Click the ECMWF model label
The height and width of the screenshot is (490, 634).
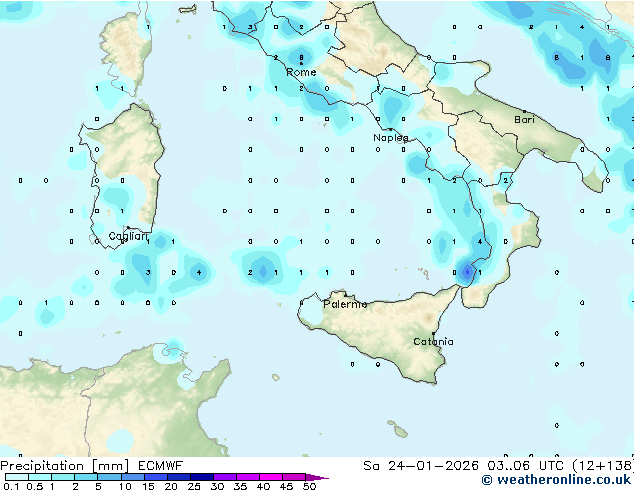point(161,466)
